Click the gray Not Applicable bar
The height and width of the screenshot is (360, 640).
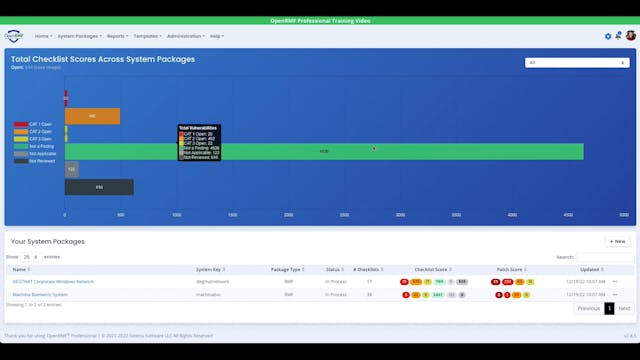[72, 169]
